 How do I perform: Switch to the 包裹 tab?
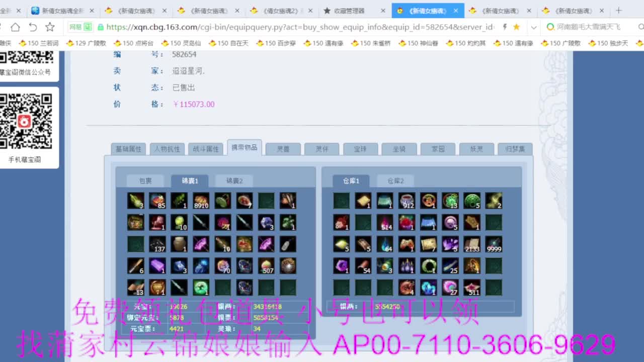tap(145, 180)
